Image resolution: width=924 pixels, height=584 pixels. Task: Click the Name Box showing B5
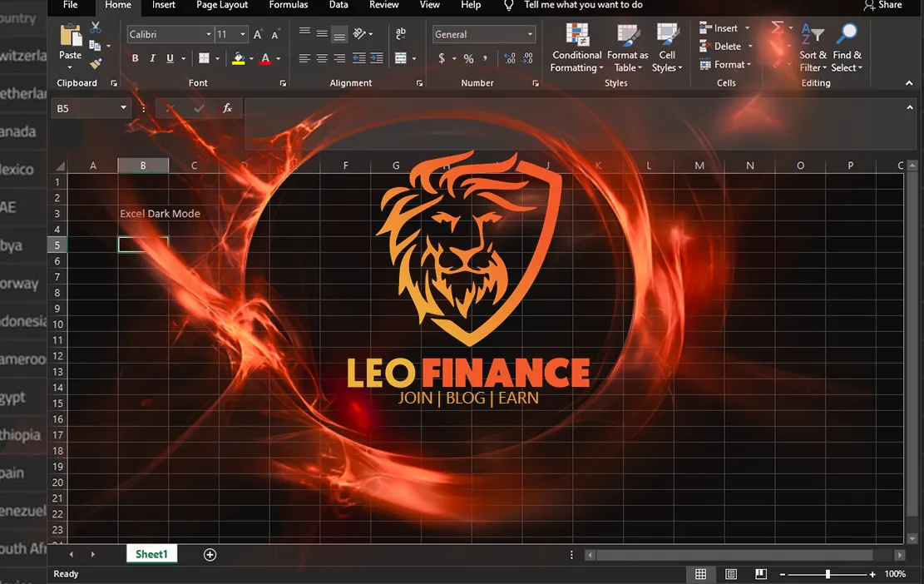point(90,108)
